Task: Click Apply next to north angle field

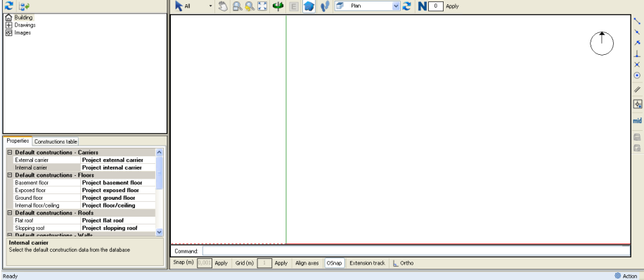Action: click(452, 6)
